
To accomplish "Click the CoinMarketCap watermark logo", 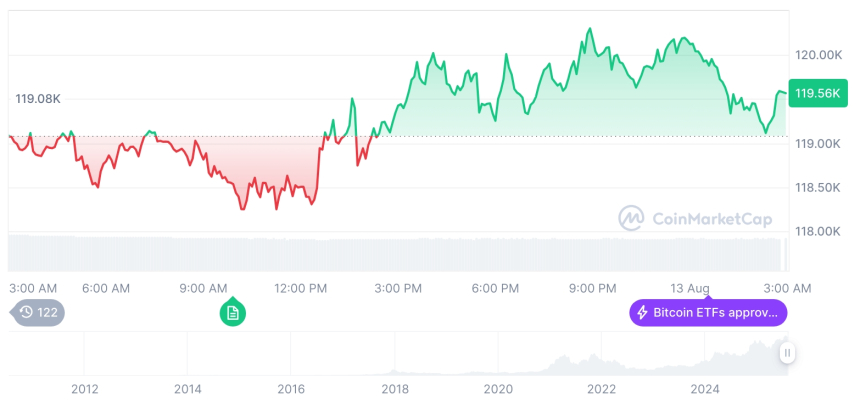I will pos(631,217).
